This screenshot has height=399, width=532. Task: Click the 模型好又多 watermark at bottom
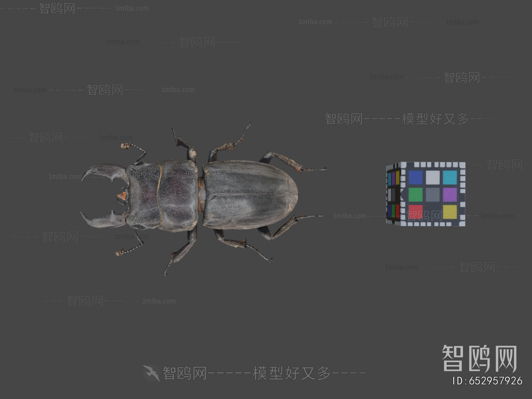tap(292, 373)
